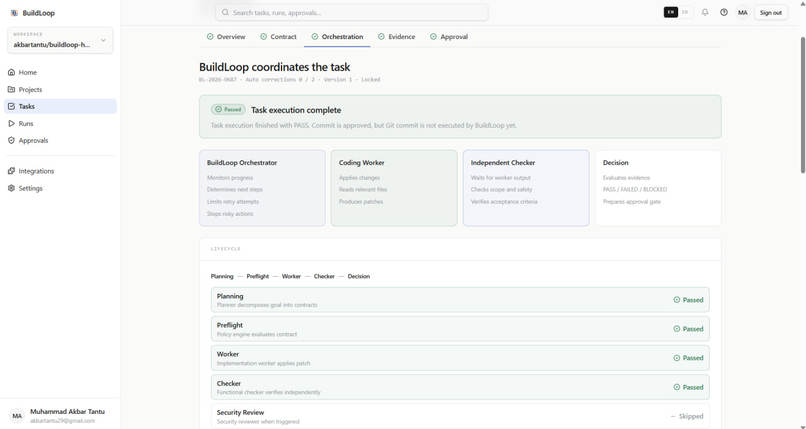
Task: Click the check icon on Contract tab
Action: [x=263, y=36]
